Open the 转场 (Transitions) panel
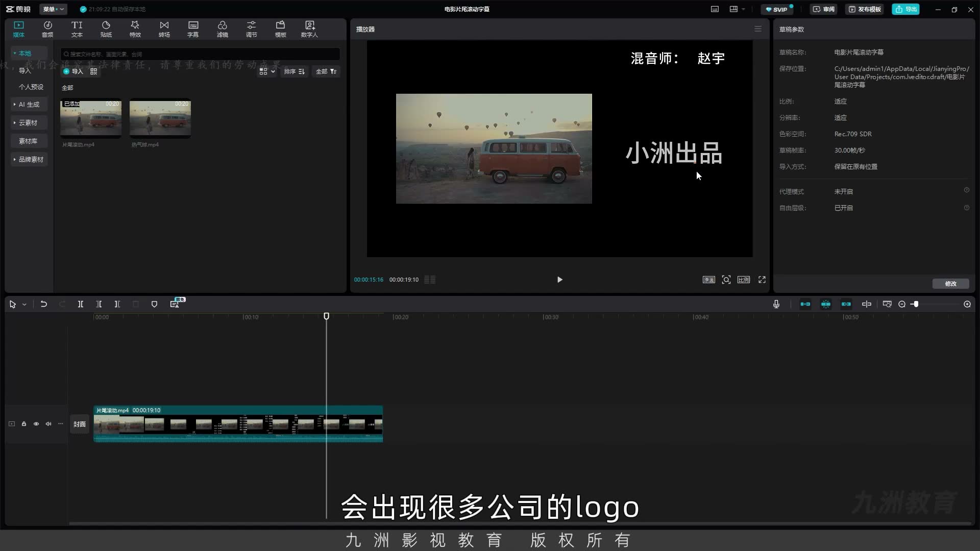Viewport: 980px width, 551px height. [x=164, y=29]
